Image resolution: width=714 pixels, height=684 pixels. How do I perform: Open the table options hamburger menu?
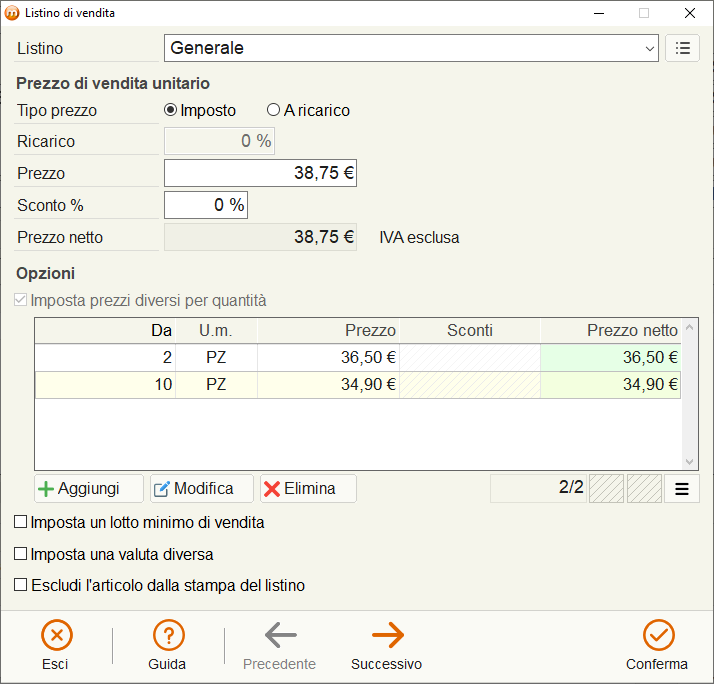tap(681, 489)
